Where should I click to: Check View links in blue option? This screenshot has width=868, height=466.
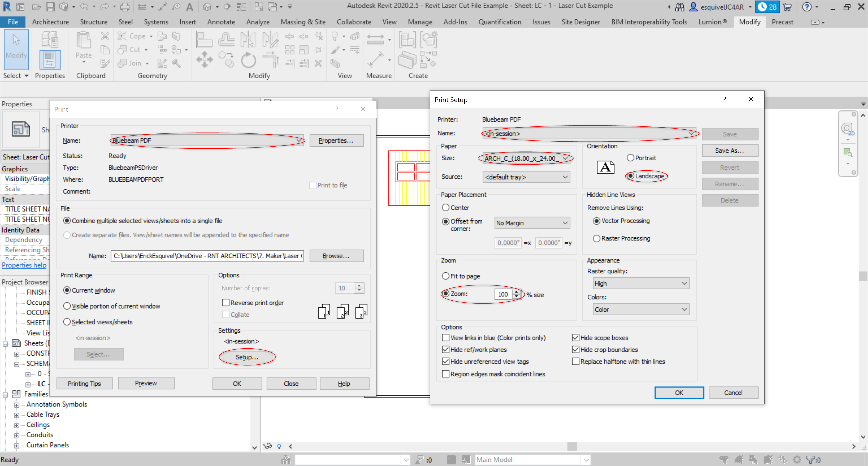click(x=446, y=338)
